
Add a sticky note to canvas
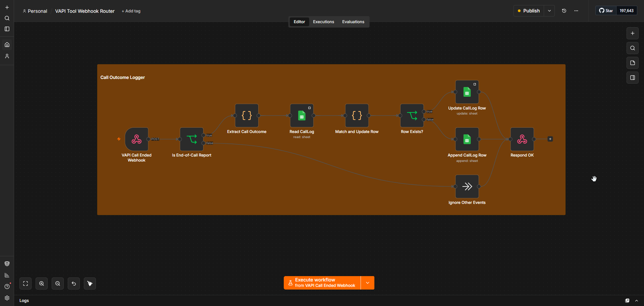(633, 63)
